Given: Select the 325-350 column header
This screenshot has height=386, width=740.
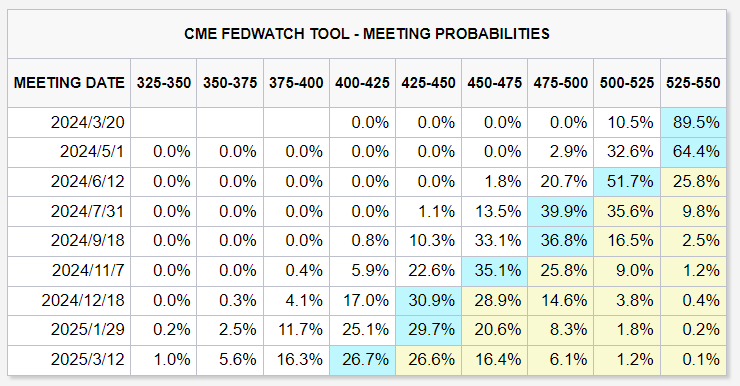Looking at the screenshot, I should 164,83.
